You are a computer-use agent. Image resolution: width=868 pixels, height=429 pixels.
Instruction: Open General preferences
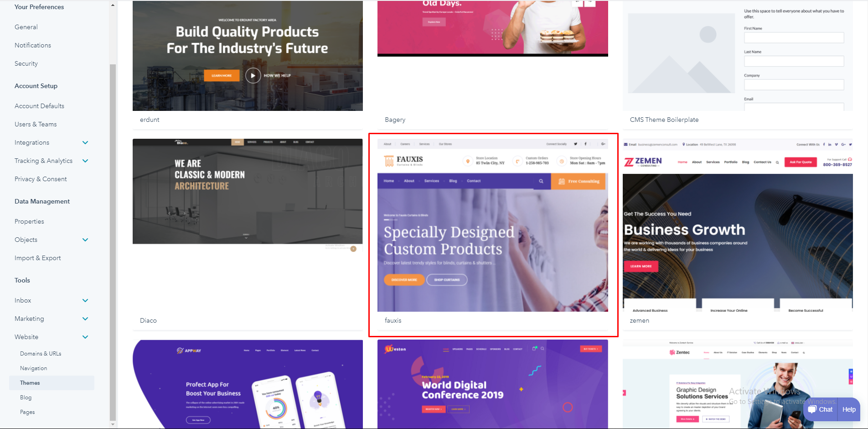pyautogui.click(x=26, y=27)
